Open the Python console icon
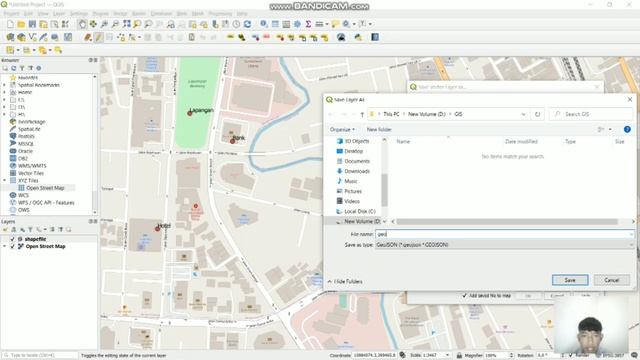Screen dimensions: 640x360 pos(358,38)
